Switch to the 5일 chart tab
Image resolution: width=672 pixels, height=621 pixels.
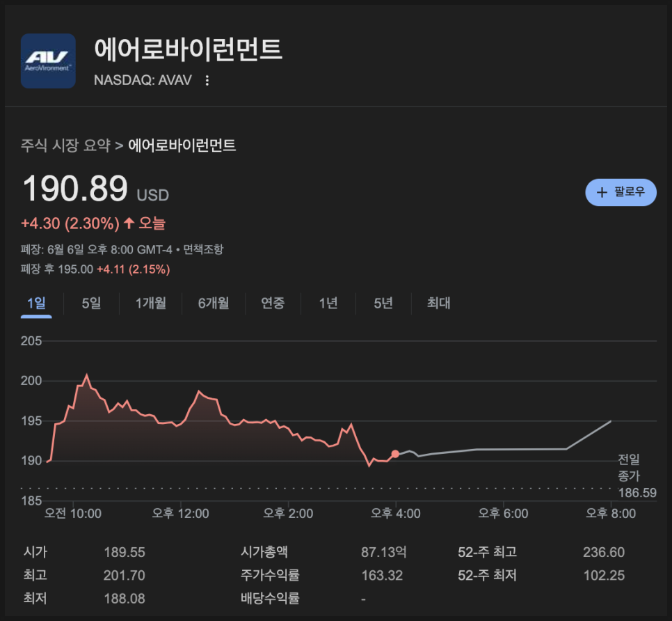tap(91, 304)
